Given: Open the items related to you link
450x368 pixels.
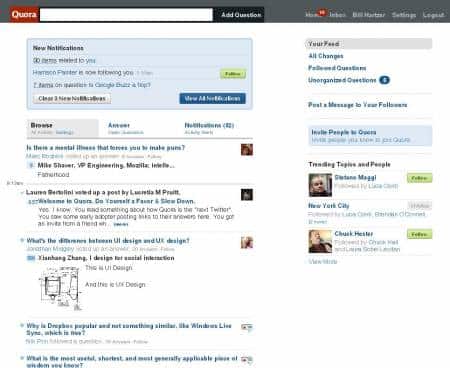Looking at the screenshot, I should click(x=64, y=60).
